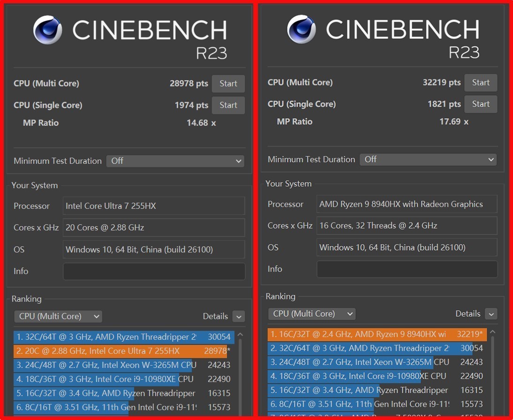This screenshot has width=513, height=420.
Task: Select 11th Gen Core i9 row in left window
Action: (x=124, y=407)
